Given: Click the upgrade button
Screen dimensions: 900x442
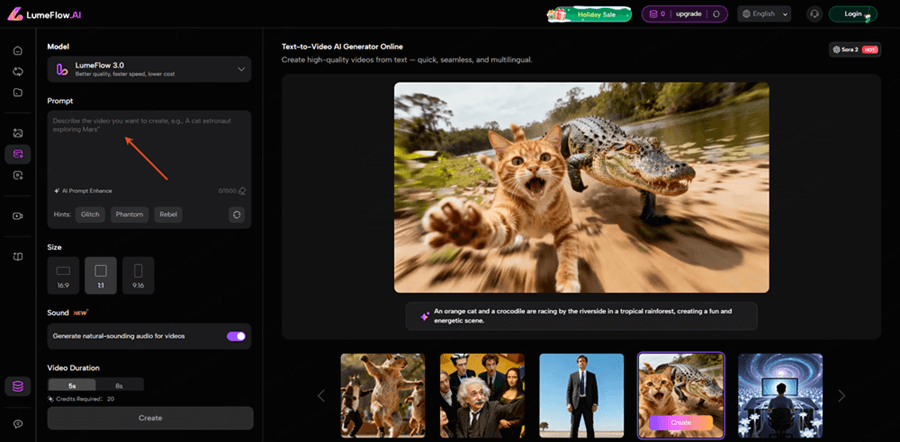Looking at the screenshot, I should coord(688,14).
